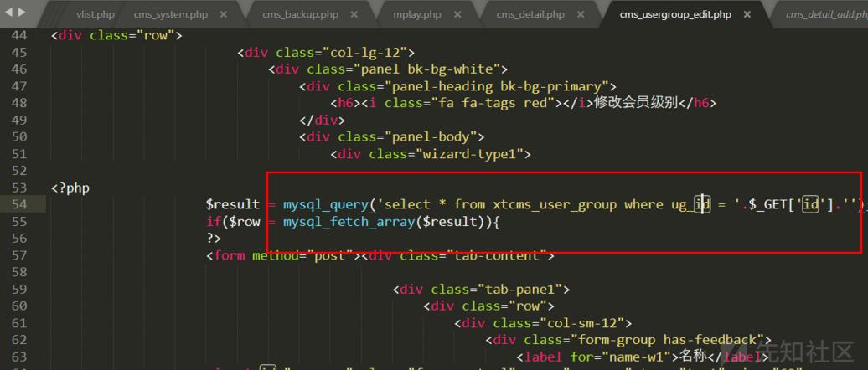Click line number 54 in the gutter
The width and height of the screenshot is (868, 370).
coord(18,204)
